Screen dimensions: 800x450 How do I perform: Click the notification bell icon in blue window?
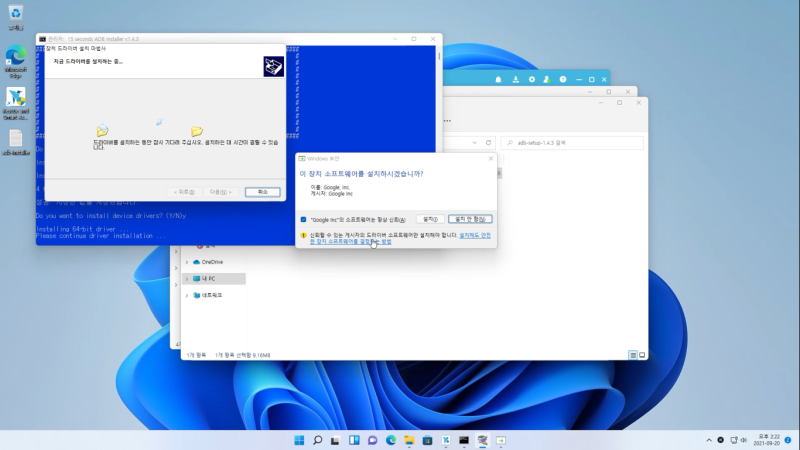click(498, 80)
